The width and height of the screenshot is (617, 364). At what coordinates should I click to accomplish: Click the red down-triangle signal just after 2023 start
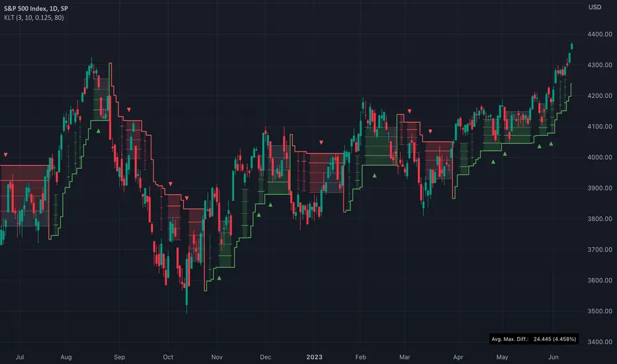point(322,142)
